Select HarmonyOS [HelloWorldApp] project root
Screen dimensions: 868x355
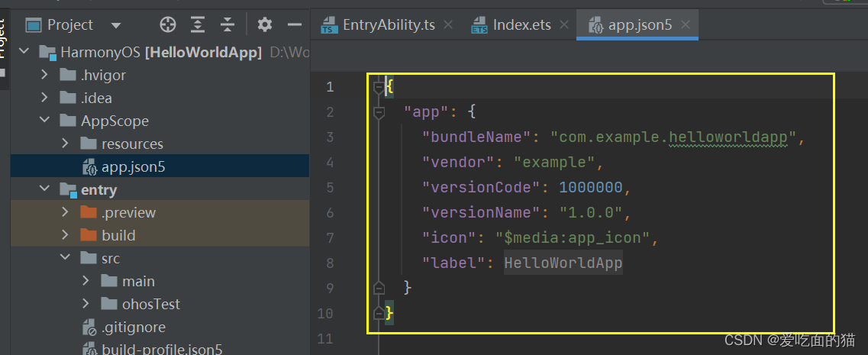160,53
